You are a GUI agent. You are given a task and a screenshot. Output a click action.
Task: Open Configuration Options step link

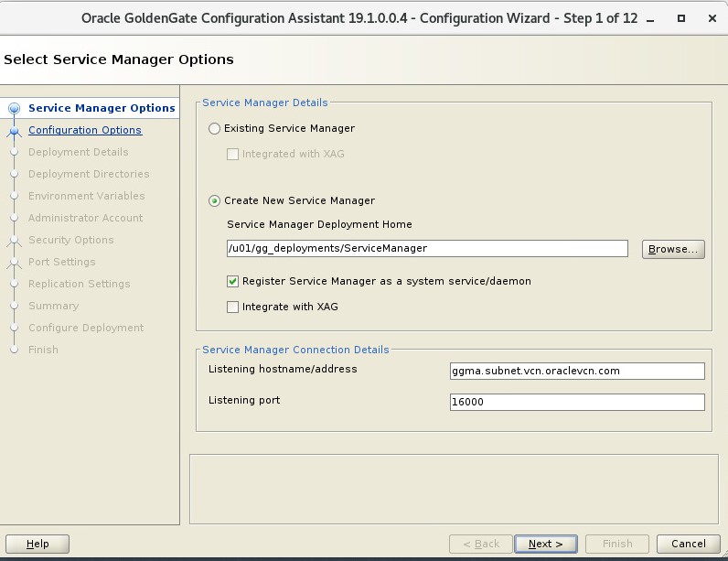85,130
